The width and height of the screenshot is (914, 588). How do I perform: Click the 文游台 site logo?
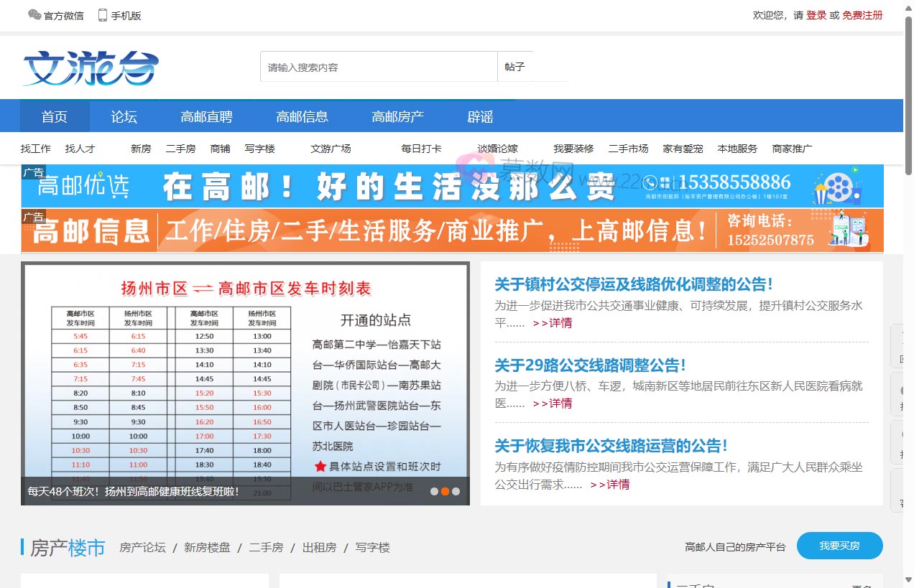pos(91,67)
